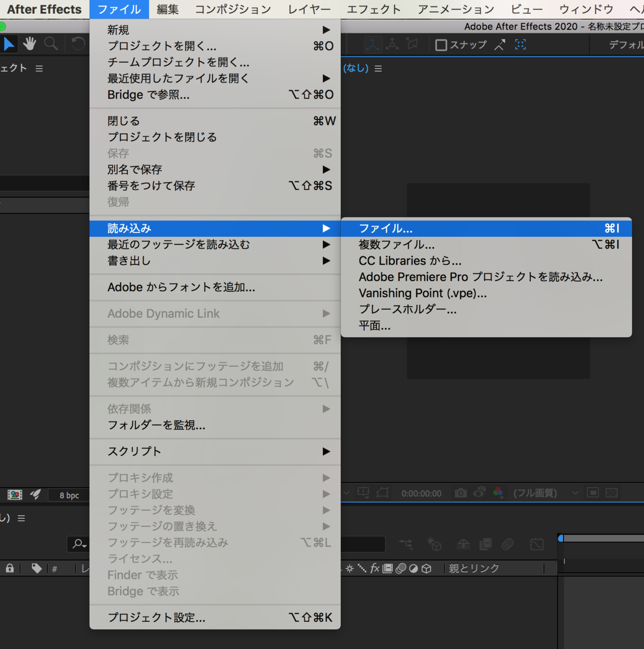Choose Vanishing Point (.vpe)... option
644x649 pixels.
click(x=487, y=293)
